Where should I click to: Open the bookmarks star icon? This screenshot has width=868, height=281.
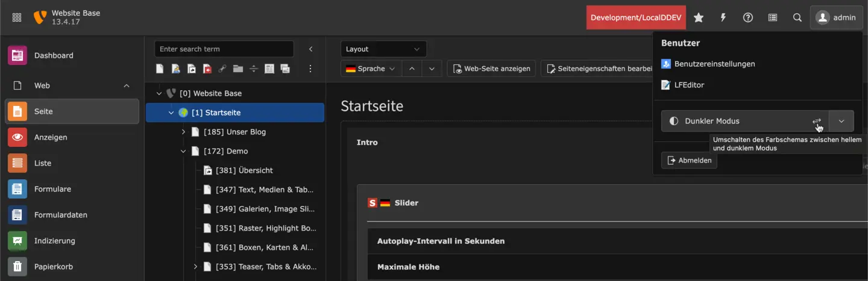click(699, 17)
